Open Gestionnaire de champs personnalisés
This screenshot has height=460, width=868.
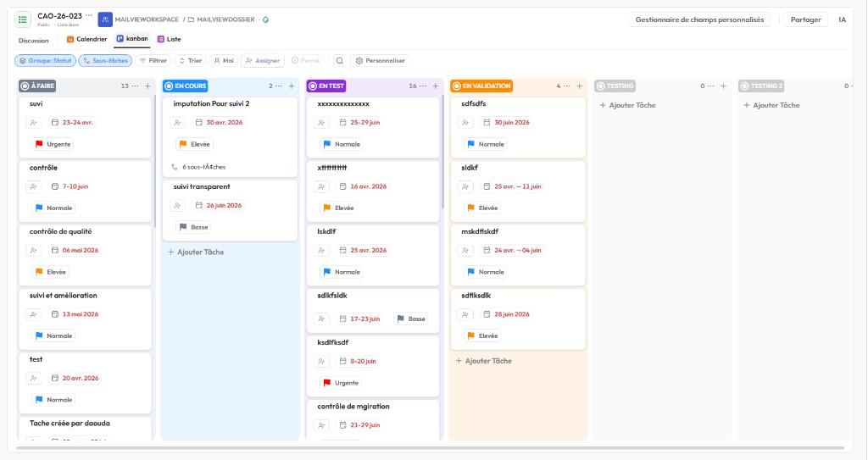[699, 19]
